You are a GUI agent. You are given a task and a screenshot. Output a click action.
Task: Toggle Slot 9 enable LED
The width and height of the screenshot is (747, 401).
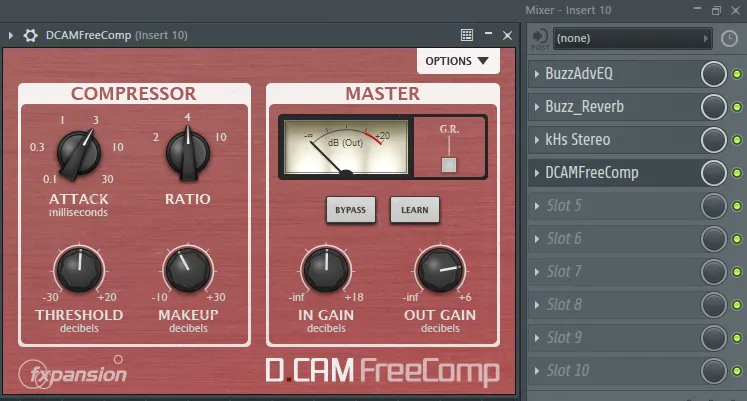point(737,338)
